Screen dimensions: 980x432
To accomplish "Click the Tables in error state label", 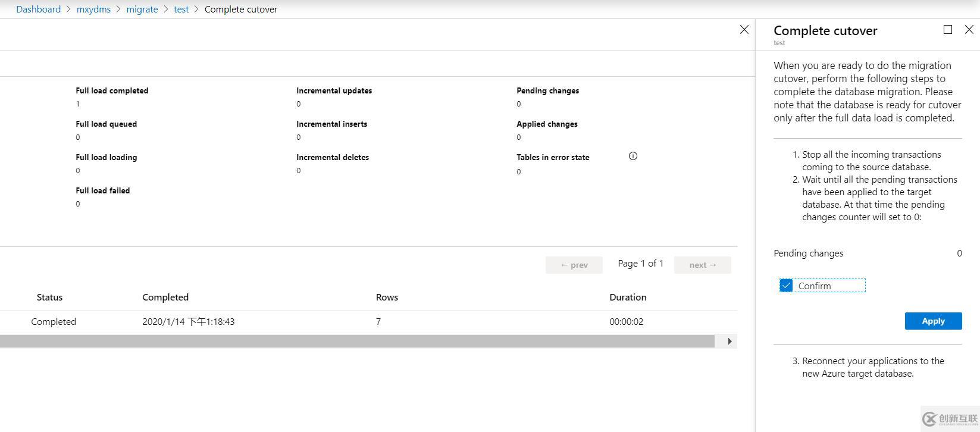I will (x=553, y=157).
